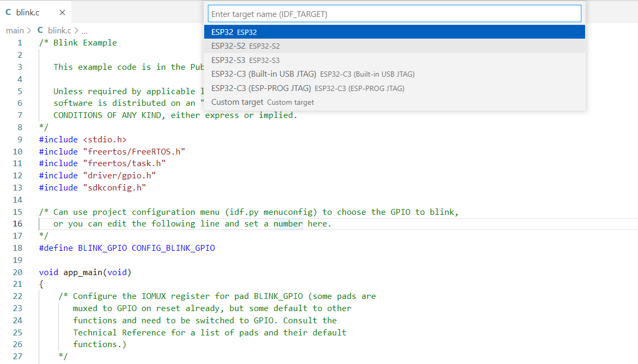Click the app_main function name

click(83, 272)
